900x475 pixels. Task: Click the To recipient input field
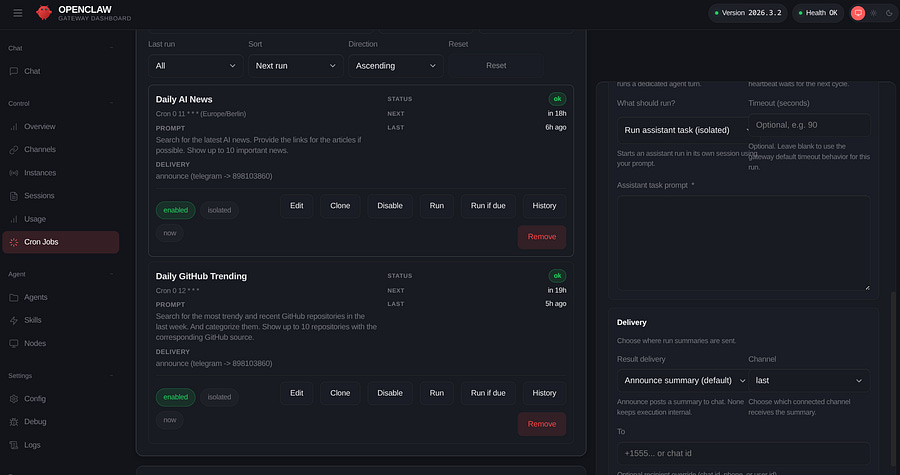coord(743,453)
